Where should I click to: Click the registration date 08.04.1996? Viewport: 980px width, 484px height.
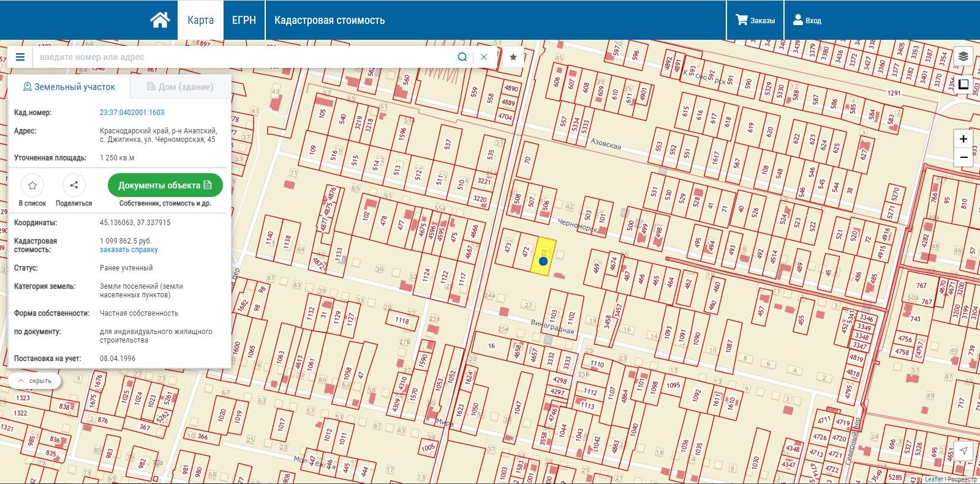(118, 359)
